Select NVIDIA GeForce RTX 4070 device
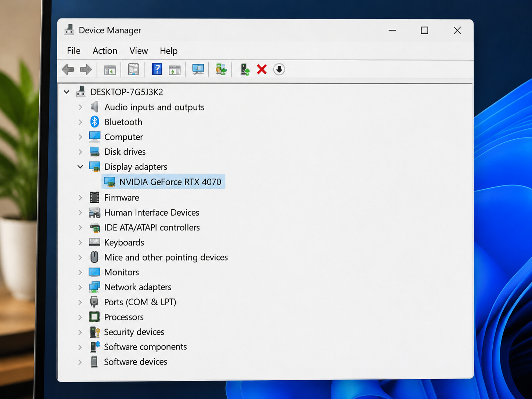The height and width of the screenshot is (399, 532). (163, 181)
